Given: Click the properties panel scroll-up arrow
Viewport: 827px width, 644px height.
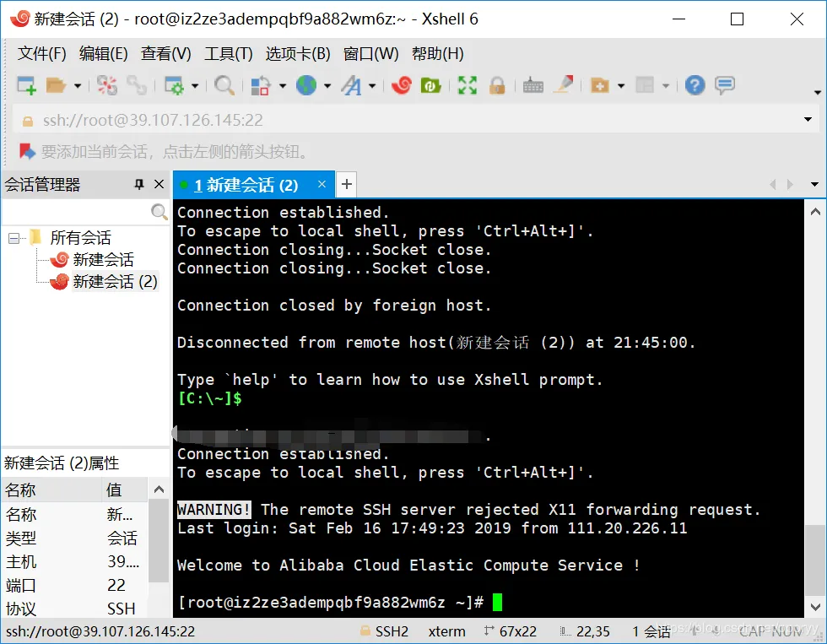Looking at the screenshot, I should (x=159, y=490).
